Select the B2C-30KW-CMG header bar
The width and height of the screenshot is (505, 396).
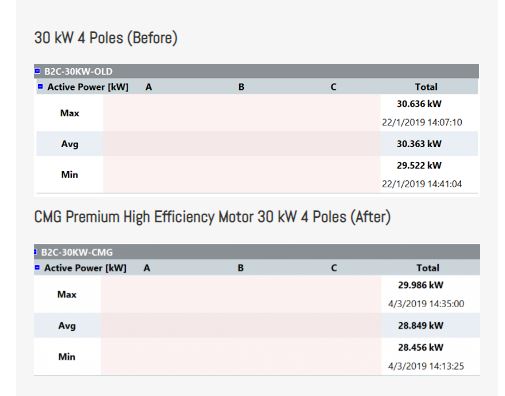tap(257, 252)
